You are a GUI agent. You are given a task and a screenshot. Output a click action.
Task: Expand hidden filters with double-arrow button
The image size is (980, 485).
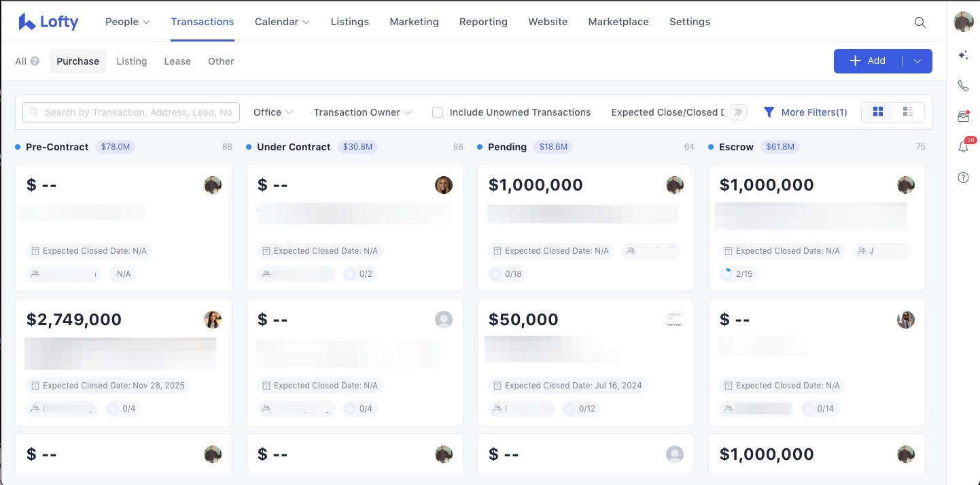pos(738,112)
